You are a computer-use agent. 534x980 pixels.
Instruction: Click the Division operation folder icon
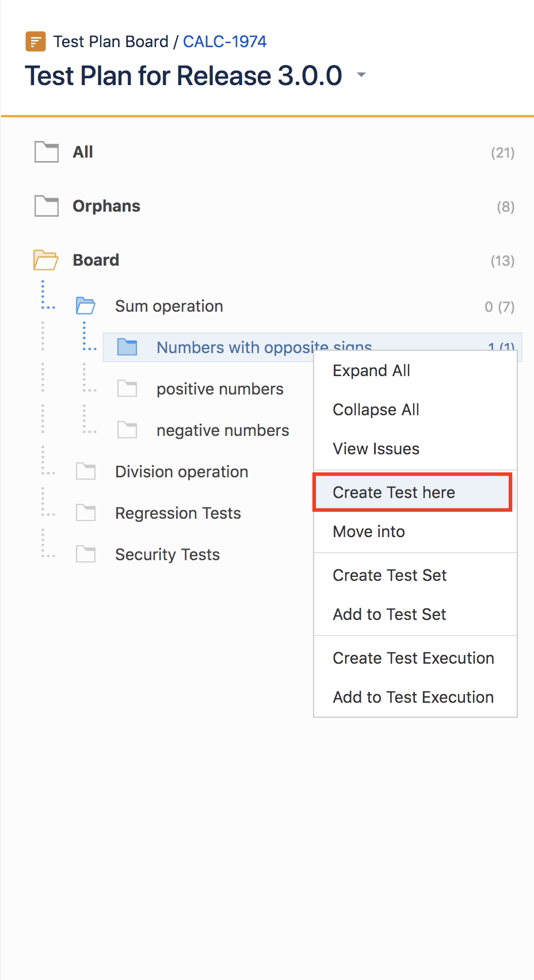click(x=86, y=472)
